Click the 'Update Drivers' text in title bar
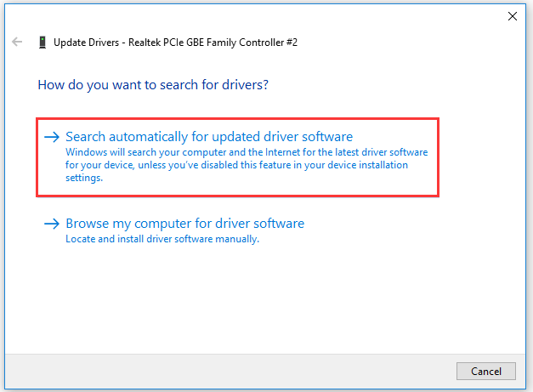533x392 pixels. click(83, 42)
